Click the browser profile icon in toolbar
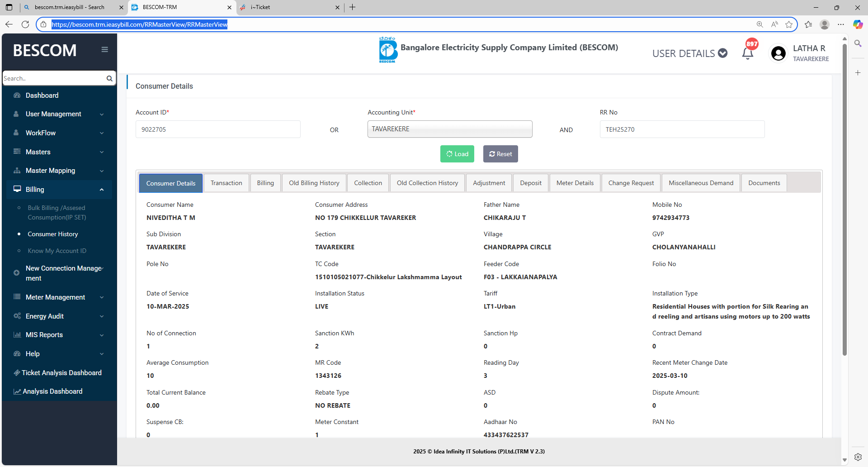Viewport: 868px width, 467px height. [825, 24]
